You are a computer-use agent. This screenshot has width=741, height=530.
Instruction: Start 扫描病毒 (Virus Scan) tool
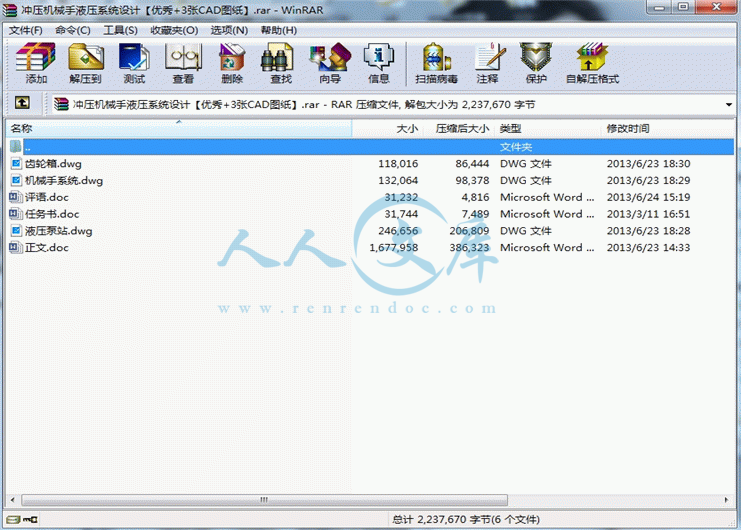(x=437, y=63)
